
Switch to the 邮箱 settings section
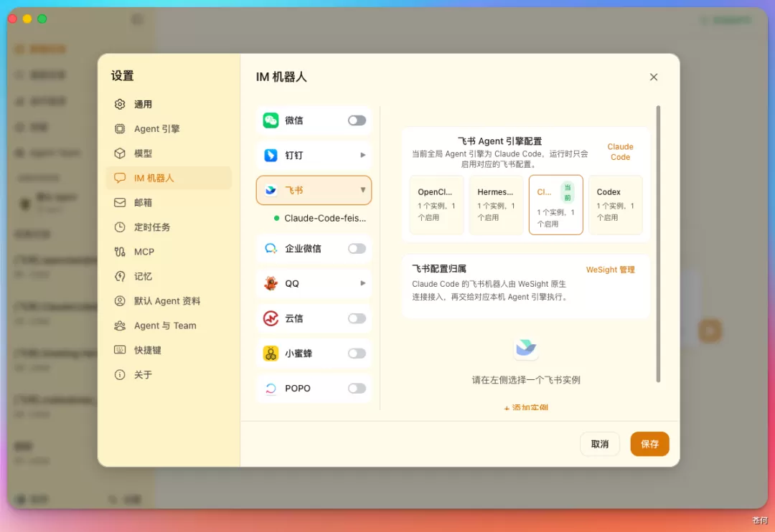click(x=169, y=202)
